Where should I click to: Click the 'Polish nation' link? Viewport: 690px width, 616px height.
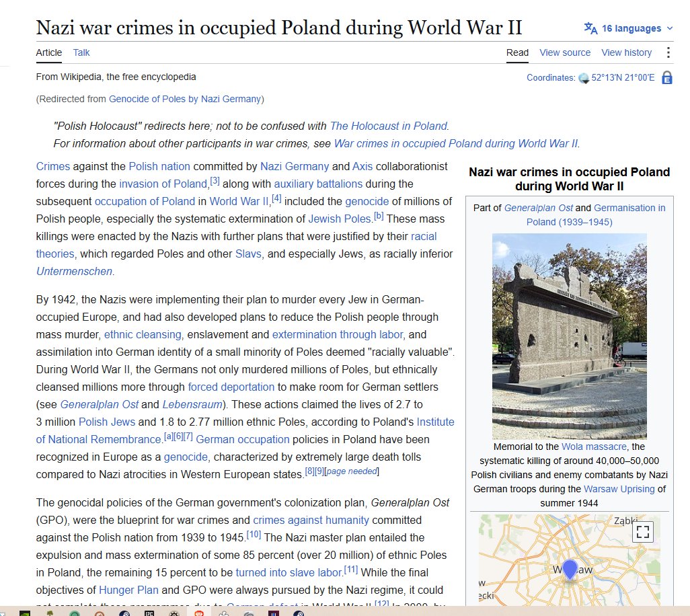(159, 166)
